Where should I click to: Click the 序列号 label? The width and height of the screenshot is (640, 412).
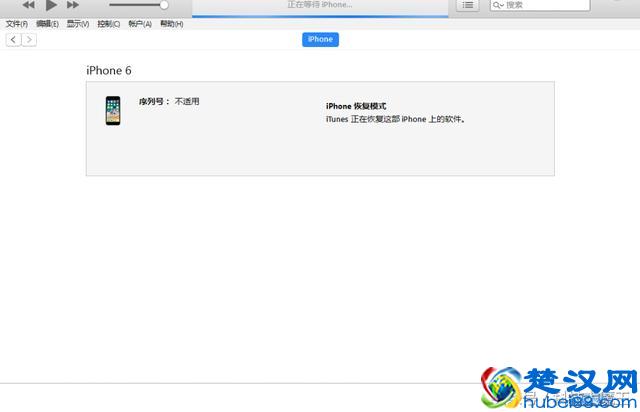point(154,101)
